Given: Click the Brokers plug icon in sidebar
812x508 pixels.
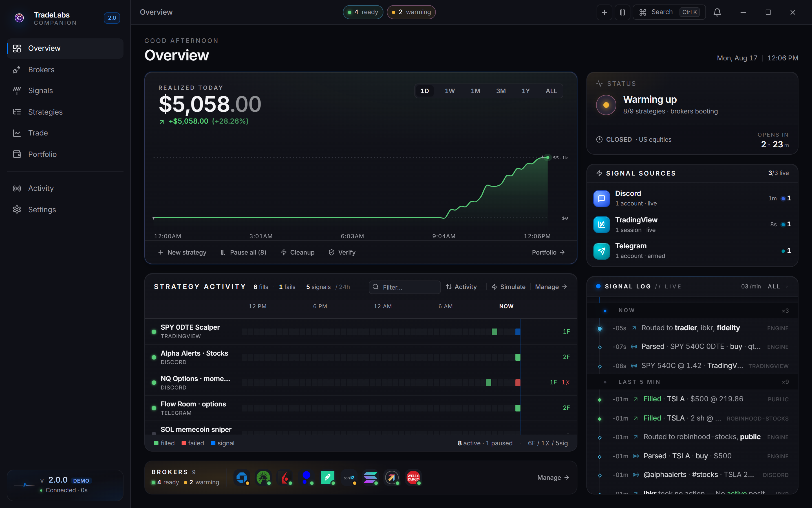Looking at the screenshot, I should tap(17, 70).
